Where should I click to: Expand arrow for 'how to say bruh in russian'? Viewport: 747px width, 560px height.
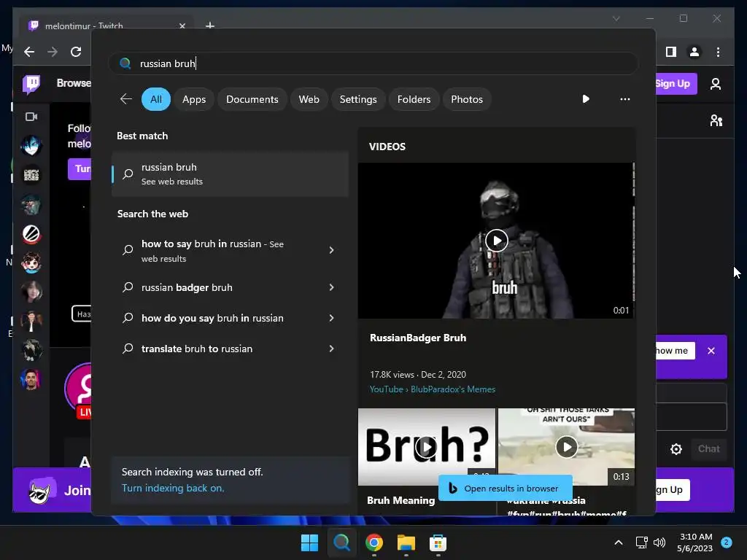pos(332,250)
